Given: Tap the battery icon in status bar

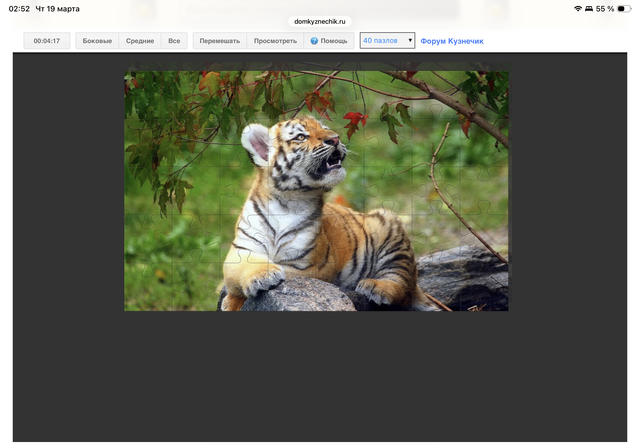Looking at the screenshot, I should 625,8.
